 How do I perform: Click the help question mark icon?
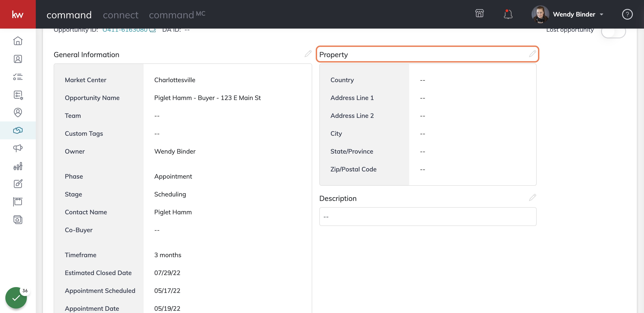tap(627, 14)
